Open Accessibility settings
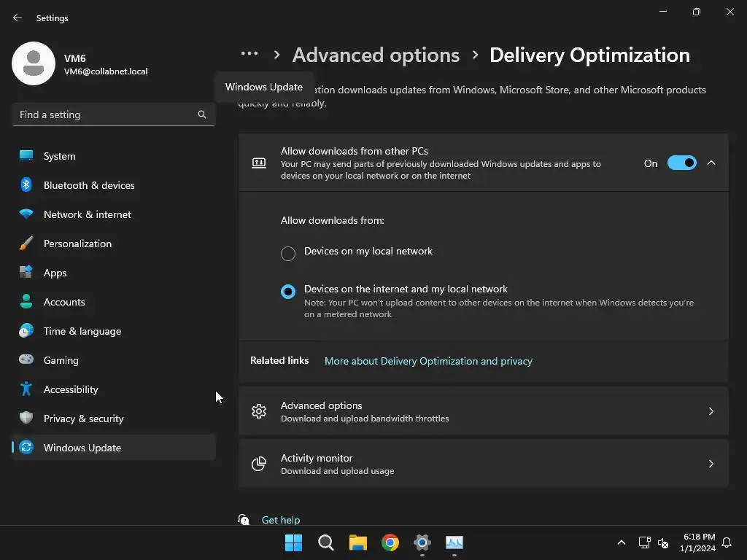This screenshot has height=560, width=747. click(x=113, y=389)
